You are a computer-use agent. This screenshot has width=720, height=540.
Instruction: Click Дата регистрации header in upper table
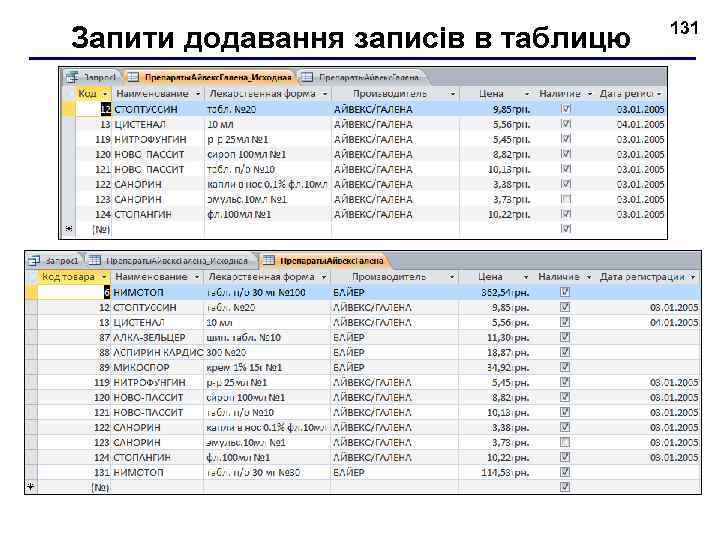tap(630, 94)
